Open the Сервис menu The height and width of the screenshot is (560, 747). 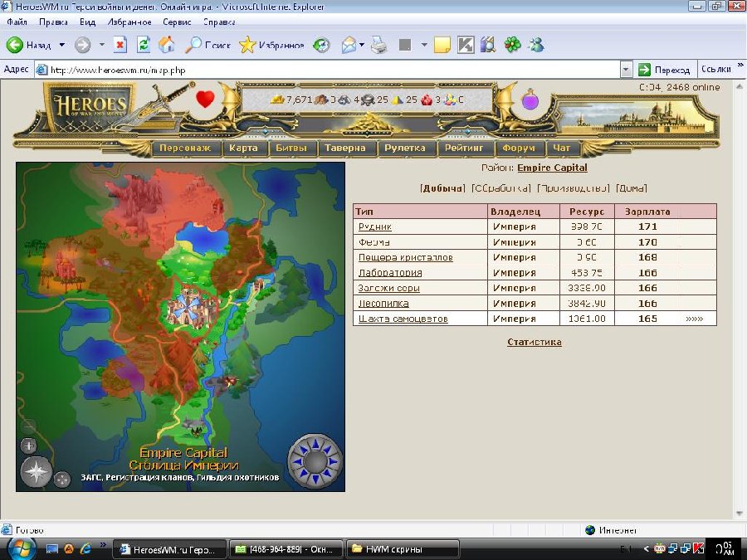(x=177, y=22)
